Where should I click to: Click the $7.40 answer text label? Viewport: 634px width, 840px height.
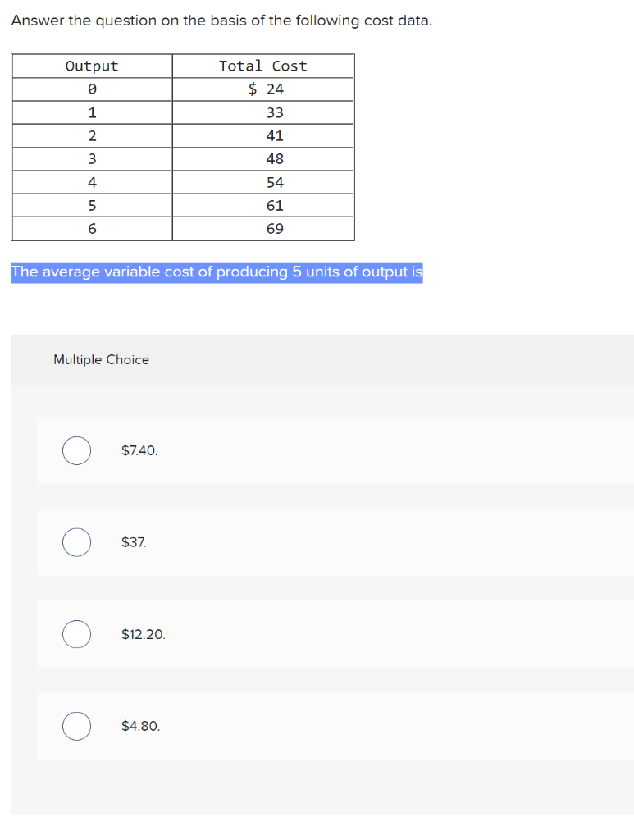coord(139,450)
